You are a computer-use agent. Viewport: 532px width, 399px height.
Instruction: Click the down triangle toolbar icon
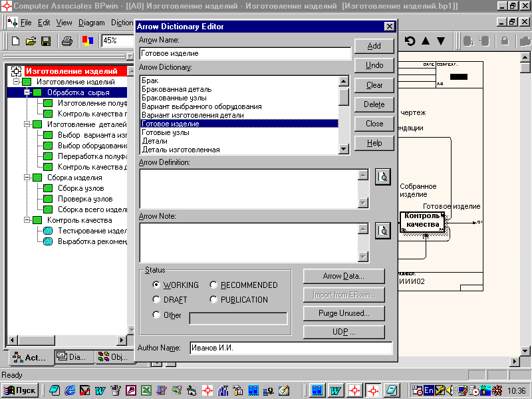[x=441, y=41]
